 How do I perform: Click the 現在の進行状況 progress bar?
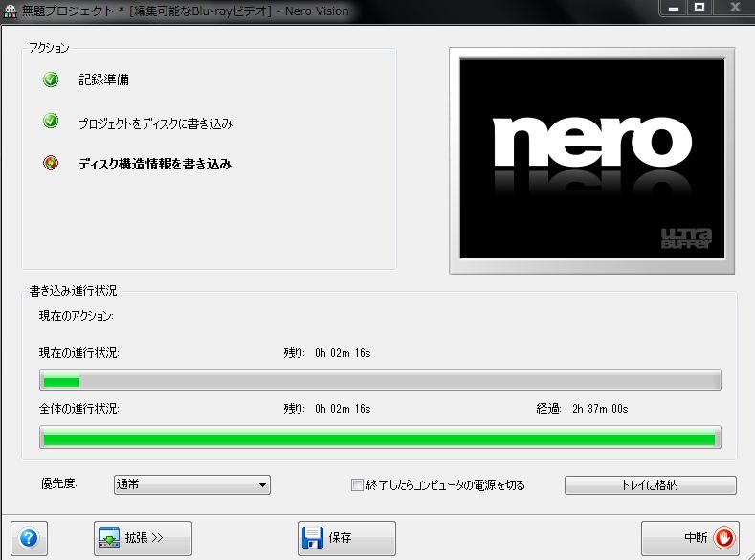pos(380,380)
